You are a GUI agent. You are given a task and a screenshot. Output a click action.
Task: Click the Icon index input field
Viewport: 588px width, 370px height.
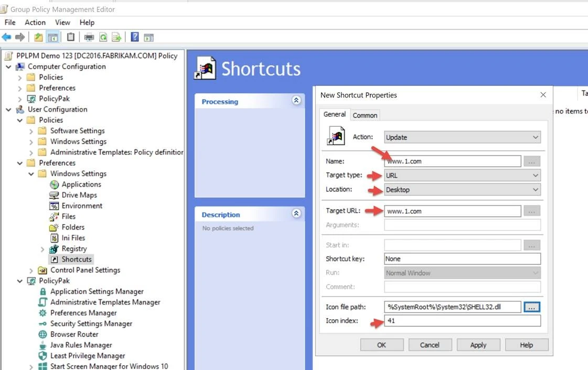point(462,321)
